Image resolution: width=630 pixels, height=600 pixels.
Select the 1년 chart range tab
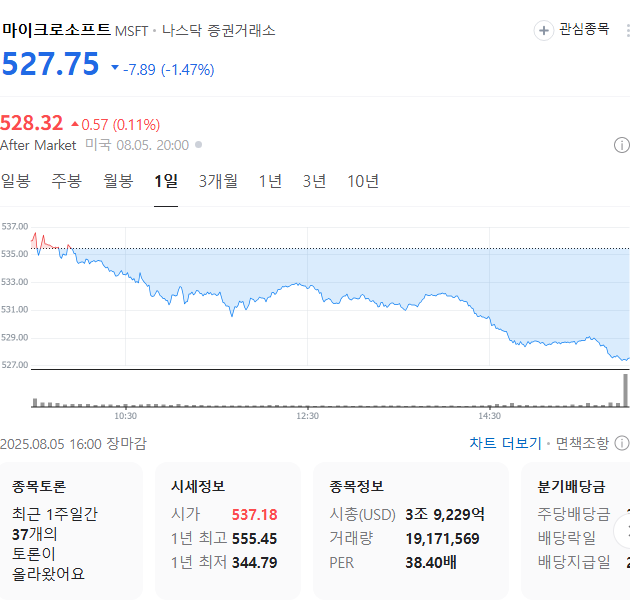click(270, 181)
